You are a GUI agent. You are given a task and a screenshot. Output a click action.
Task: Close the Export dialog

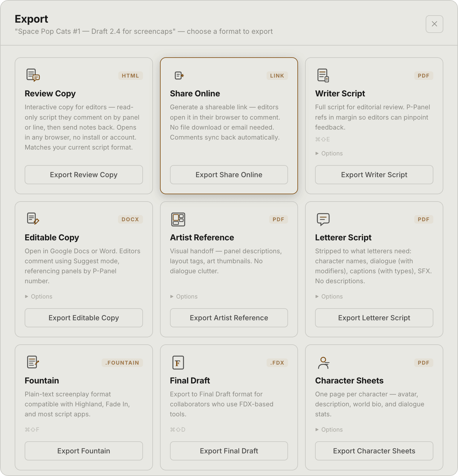point(434,24)
